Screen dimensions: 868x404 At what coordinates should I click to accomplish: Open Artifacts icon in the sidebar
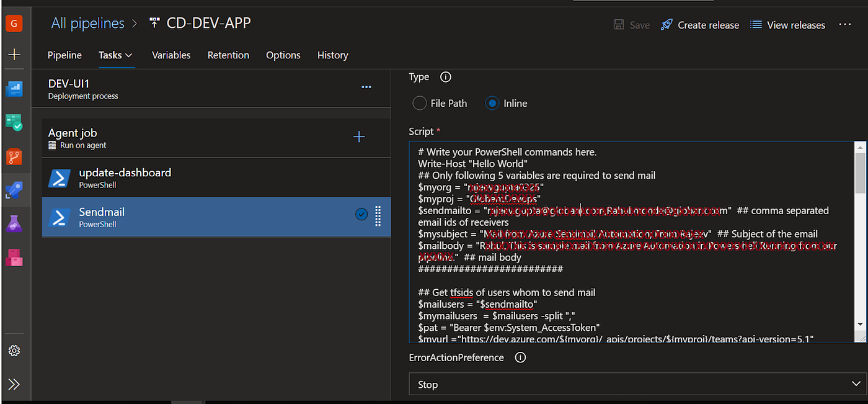(x=14, y=257)
